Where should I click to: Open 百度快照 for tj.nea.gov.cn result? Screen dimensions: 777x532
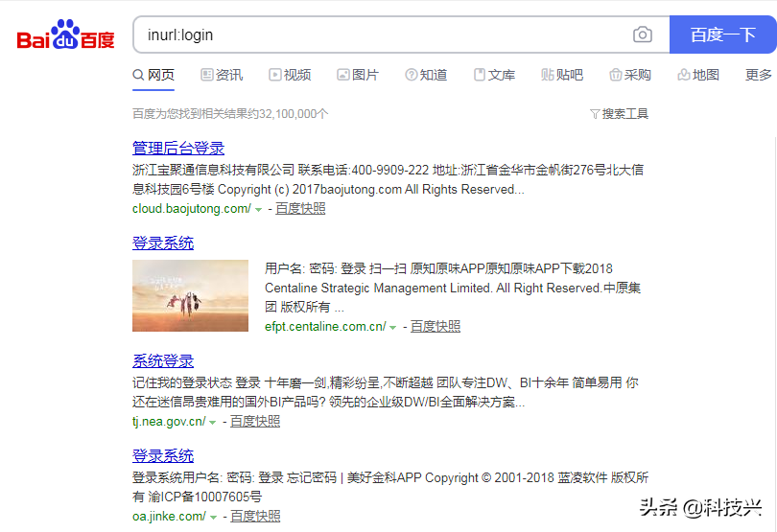click(x=255, y=422)
